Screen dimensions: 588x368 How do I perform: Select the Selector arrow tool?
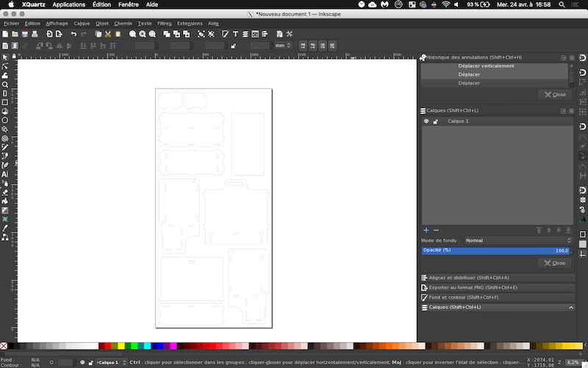pyautogui.click(x=5, y=57)
